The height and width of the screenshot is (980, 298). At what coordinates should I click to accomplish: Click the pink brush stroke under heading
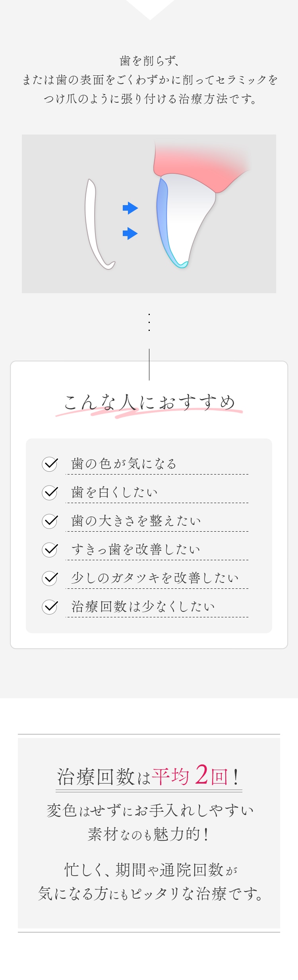coord(149,413)
